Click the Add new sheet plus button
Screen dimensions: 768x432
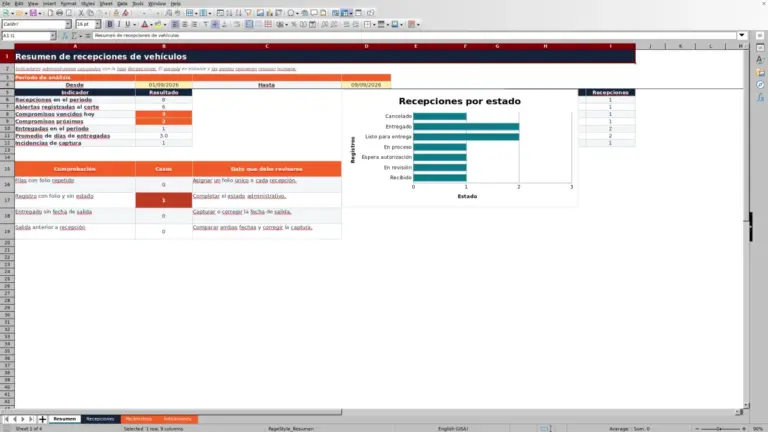click(42, 419)
